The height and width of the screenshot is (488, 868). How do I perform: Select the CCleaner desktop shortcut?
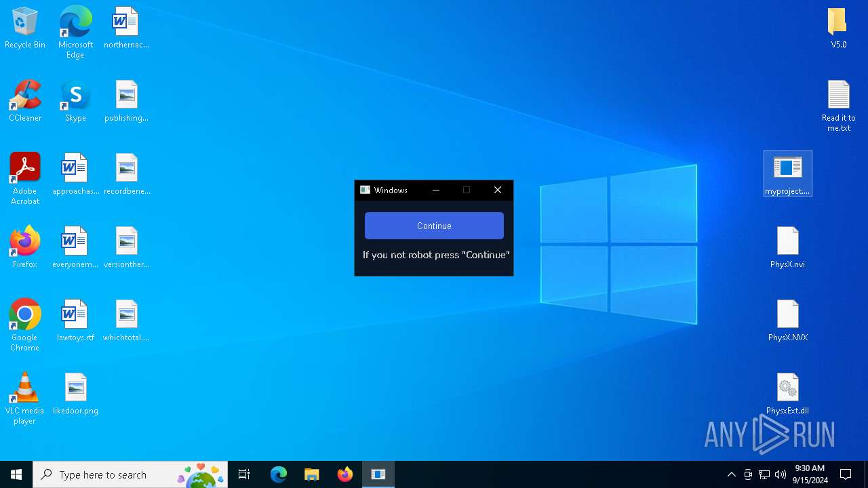[x=25, y=101]
